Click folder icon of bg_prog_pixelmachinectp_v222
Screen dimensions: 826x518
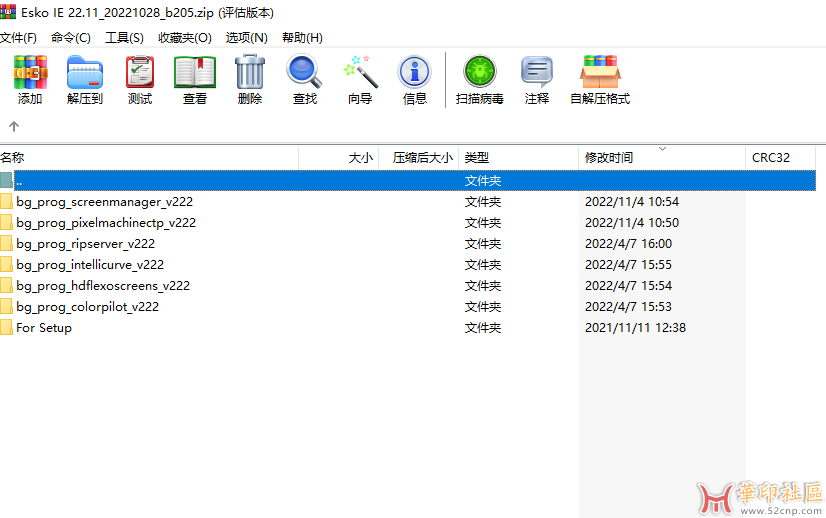point(6,222)
